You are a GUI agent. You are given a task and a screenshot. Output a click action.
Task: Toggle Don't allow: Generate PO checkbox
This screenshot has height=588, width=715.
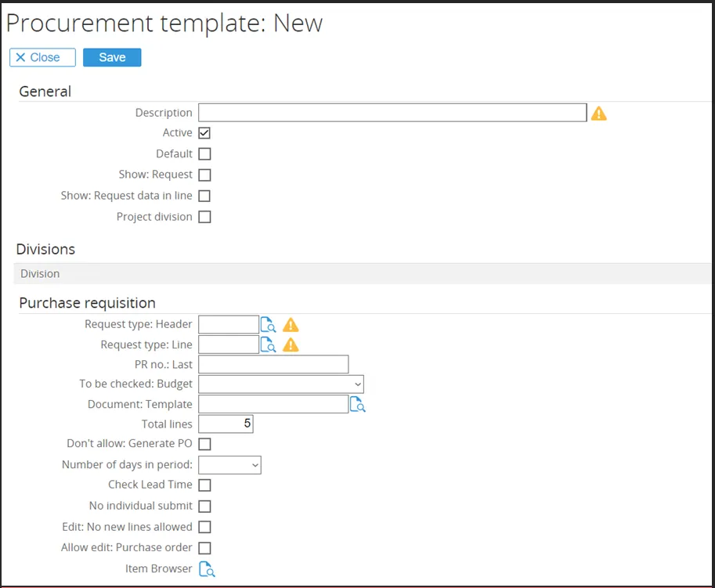[204, 445]
